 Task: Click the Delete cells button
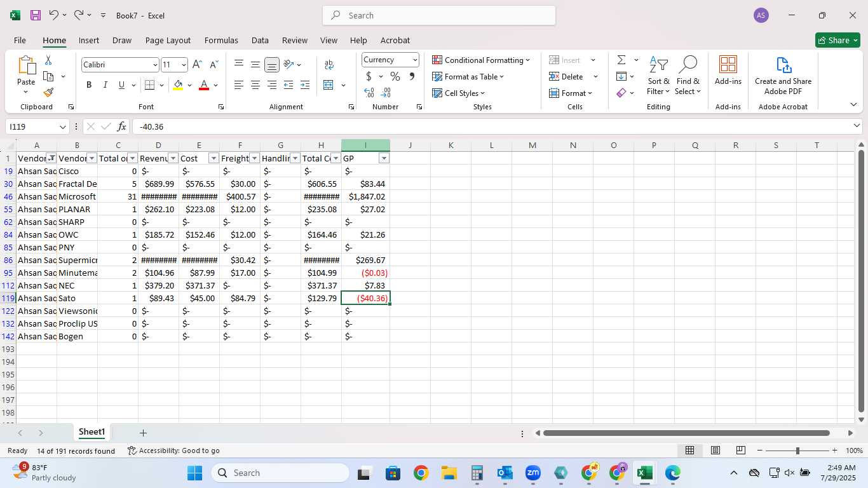click(x=566, y=76)
